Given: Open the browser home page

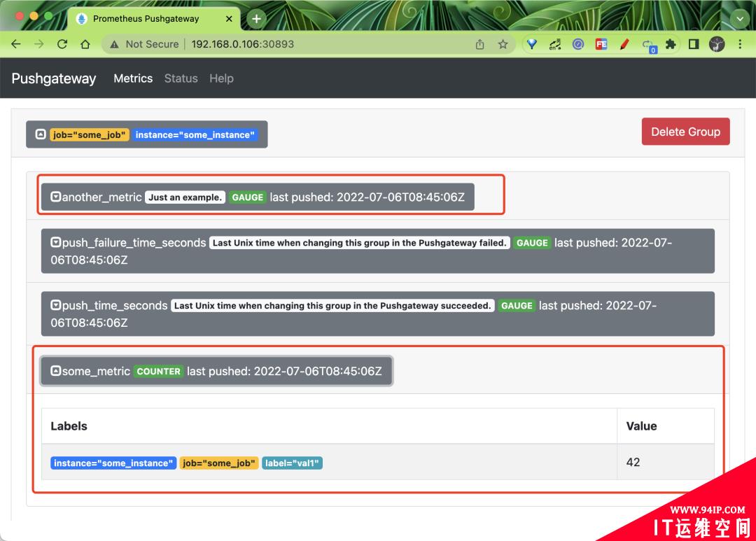Looking at the screenshot, I should pos(85,44).
